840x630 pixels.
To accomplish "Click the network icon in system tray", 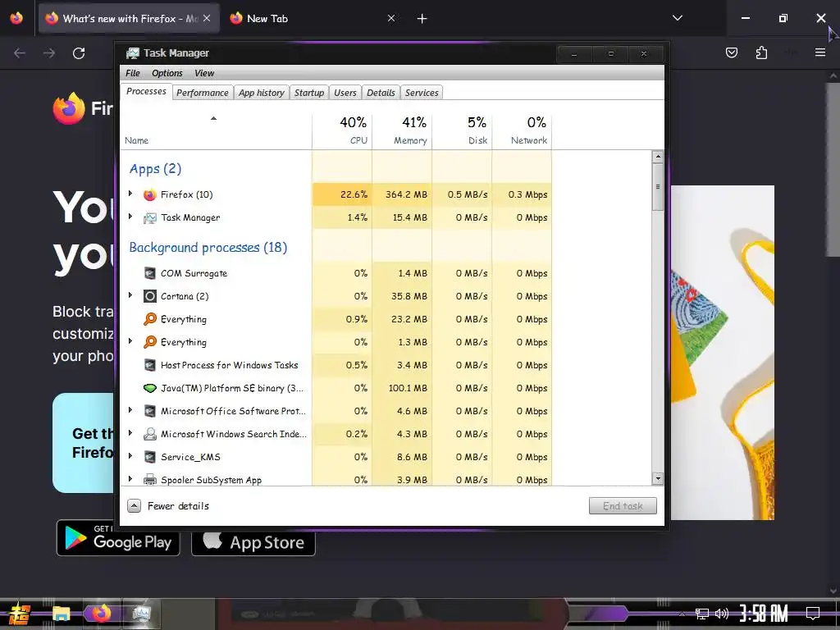I will pyautogui.click(x=702, y=614).
